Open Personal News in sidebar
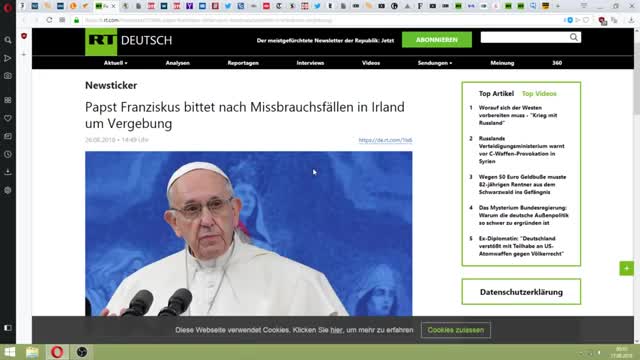This screenshot has width=640, height=360. click(8, 136)
